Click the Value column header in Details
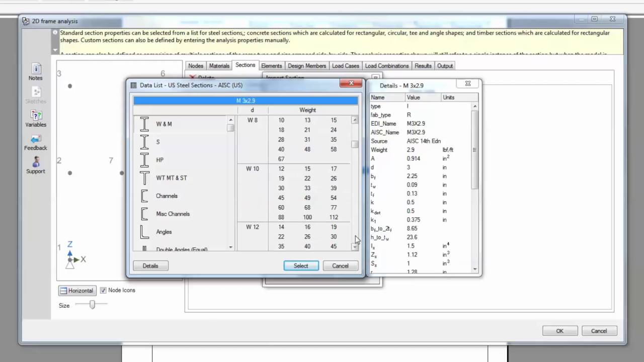The width and height of the screenshot is (644, 362). click(x=423, y=98)
